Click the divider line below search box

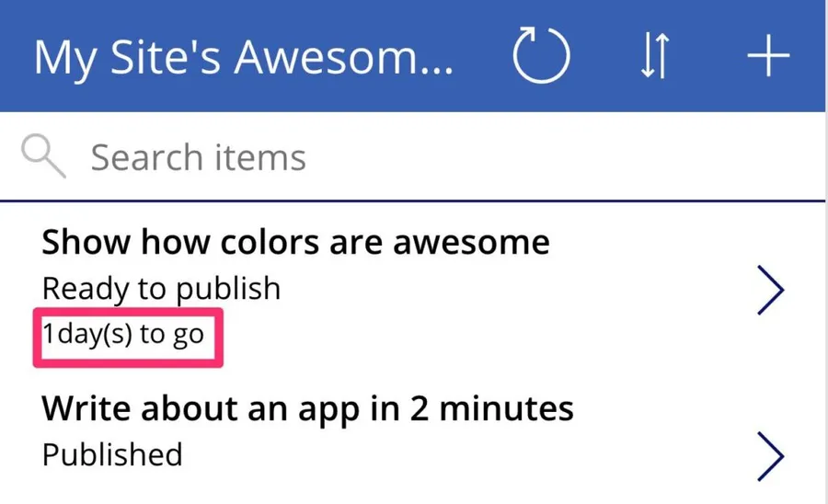click(x=414, y=200)
